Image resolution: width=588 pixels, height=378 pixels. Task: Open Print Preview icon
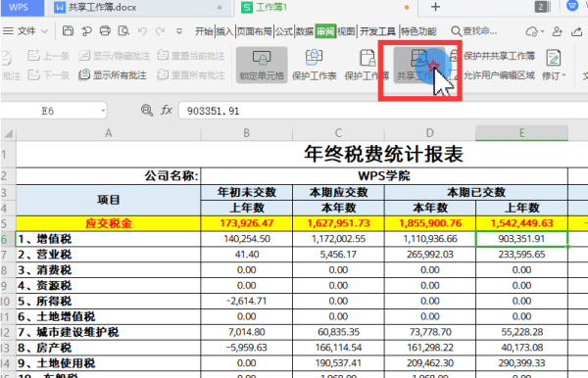123,30
